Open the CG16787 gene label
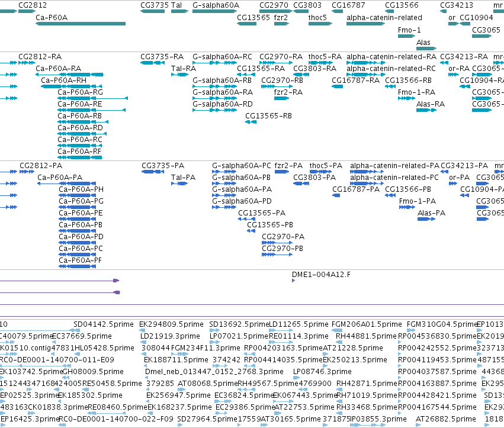 [x=348, y=5]
